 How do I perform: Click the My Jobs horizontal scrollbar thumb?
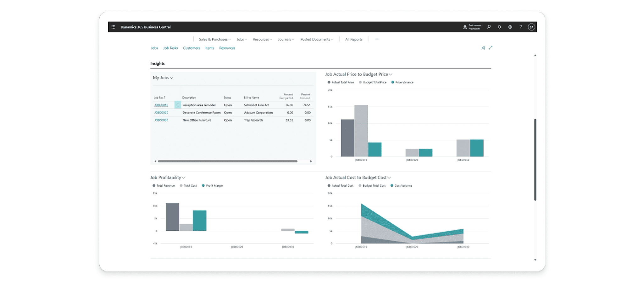pyautogui.click(x=228, y=161)
